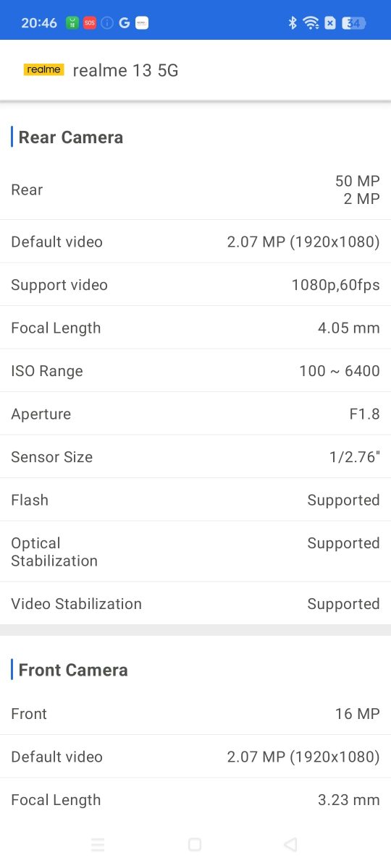Viewport: 391px width, 868px height.
Task: Select the ISO Range row
Action: click(195, 371)
